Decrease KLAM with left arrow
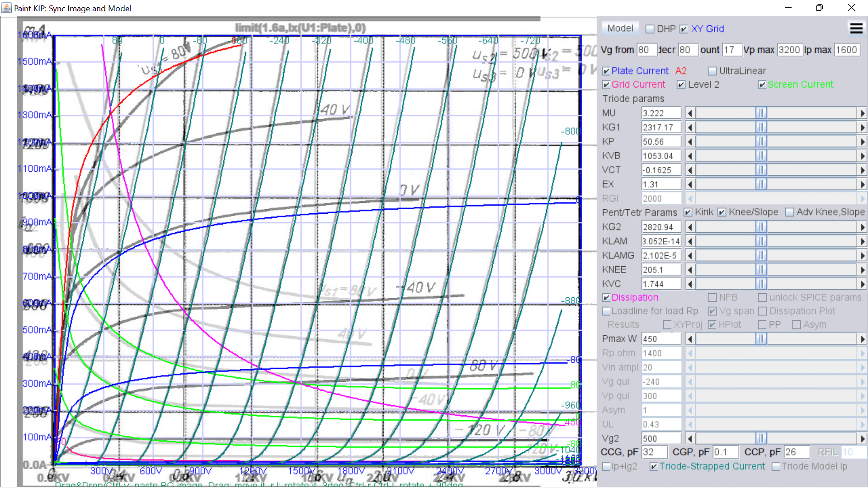The width and height of the screenshot is (868, 488). 690,241
